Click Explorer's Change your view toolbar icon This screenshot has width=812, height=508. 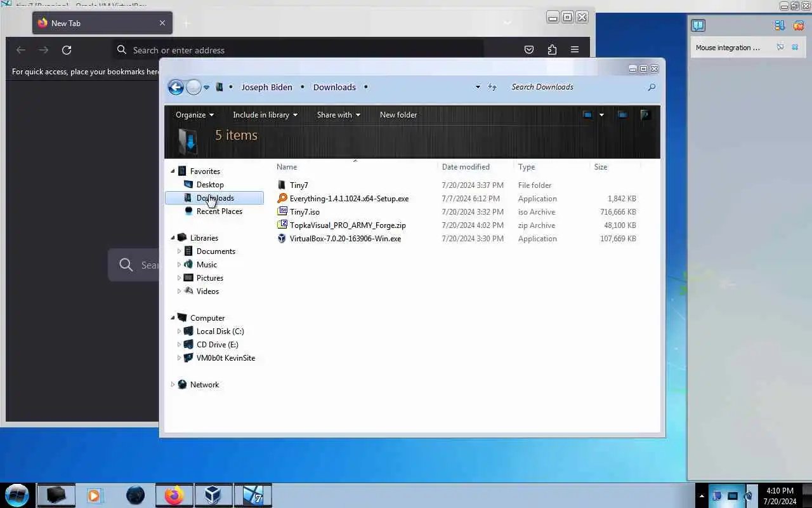(x=587, y=115)
